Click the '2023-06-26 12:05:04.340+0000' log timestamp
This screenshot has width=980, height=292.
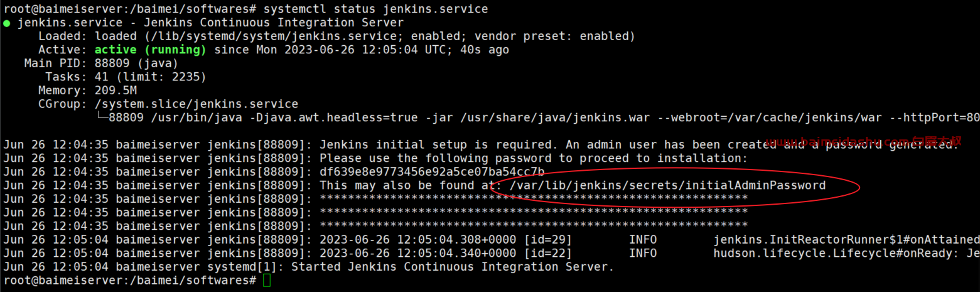tap(417, 254)
